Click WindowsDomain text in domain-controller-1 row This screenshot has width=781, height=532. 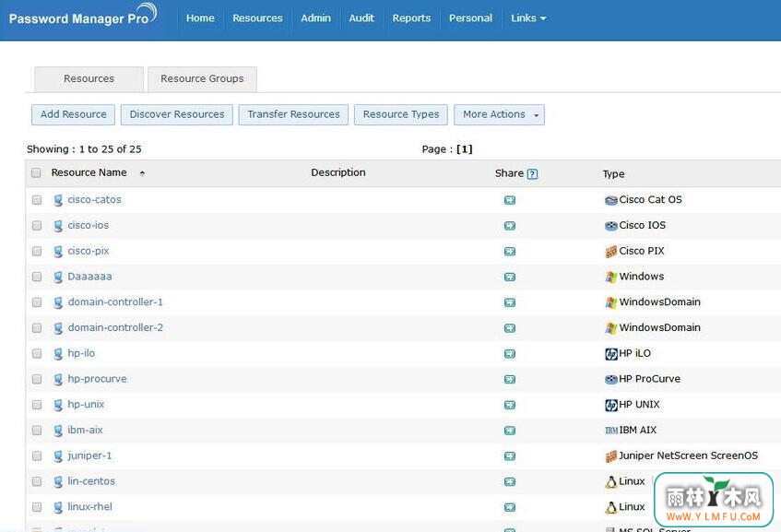[x=659, y=302]
